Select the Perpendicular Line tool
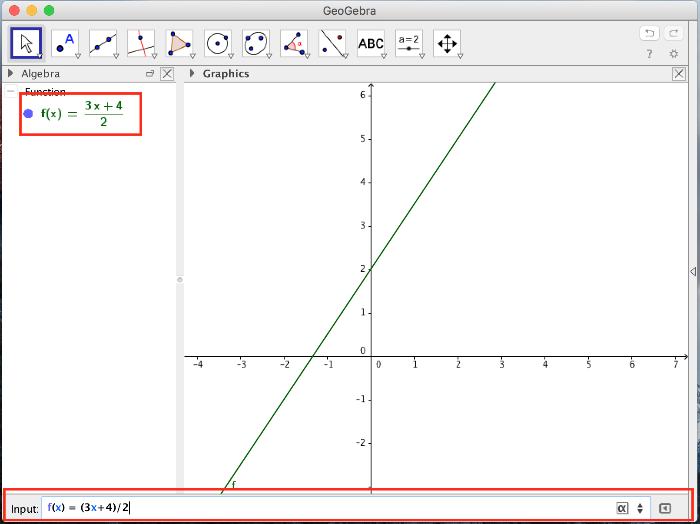700x524 pixels. coord(141,43)
